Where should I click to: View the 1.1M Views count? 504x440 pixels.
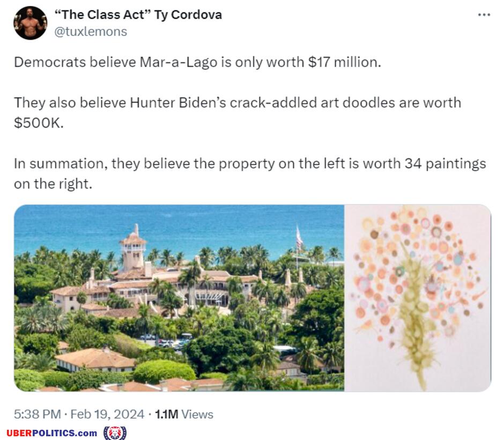[x=184, y=414]
